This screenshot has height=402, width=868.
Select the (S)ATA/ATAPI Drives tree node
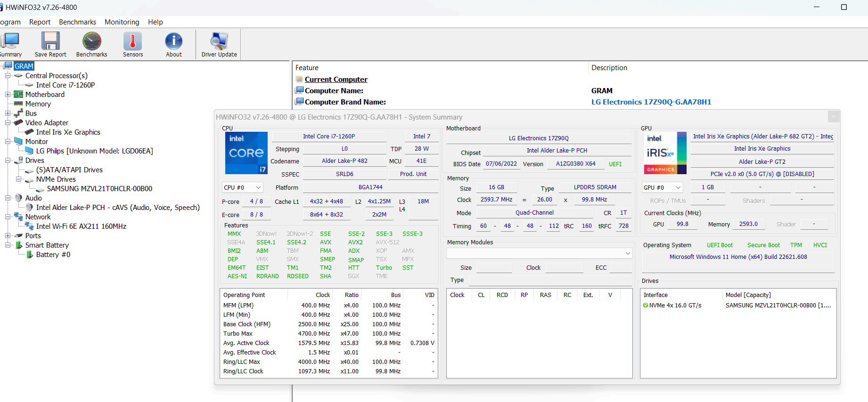click(x=69, y=170)
